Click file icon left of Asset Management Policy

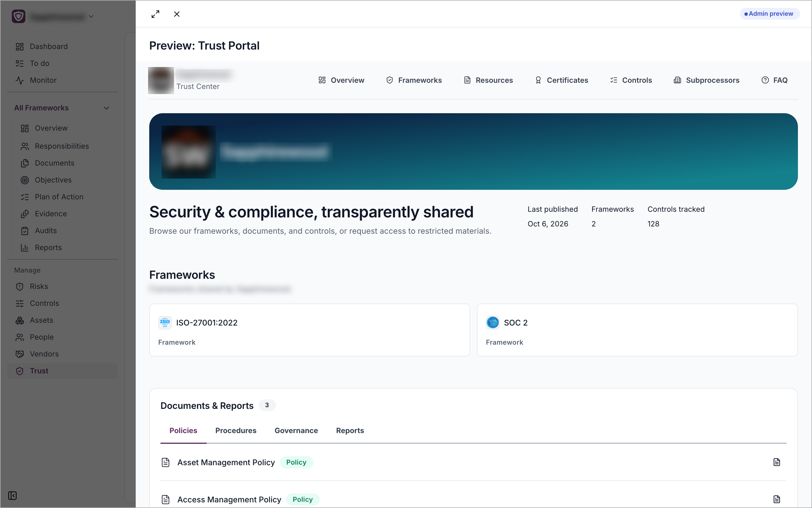166,462
